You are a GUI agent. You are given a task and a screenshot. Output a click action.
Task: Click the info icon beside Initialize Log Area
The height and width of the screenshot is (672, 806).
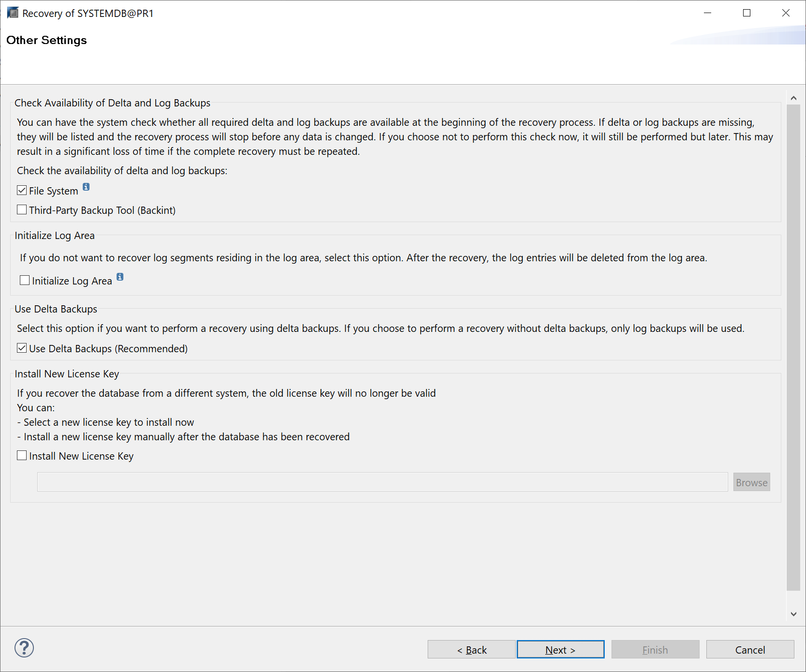click(120, 277)
